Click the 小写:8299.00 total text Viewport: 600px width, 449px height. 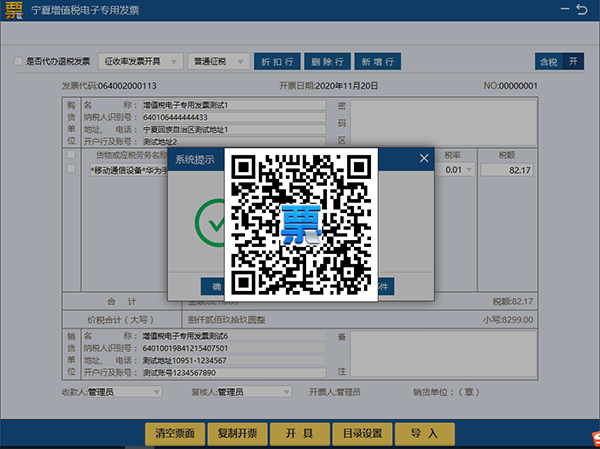point(508,320)
